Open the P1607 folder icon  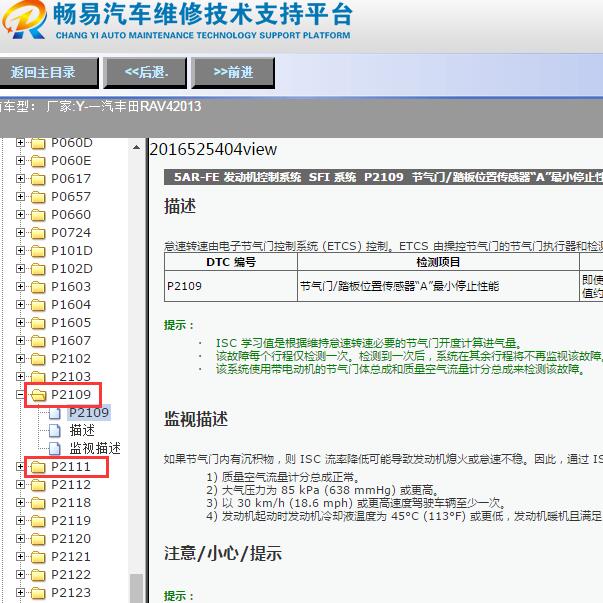pyautogui.click(x=38, y=341)
